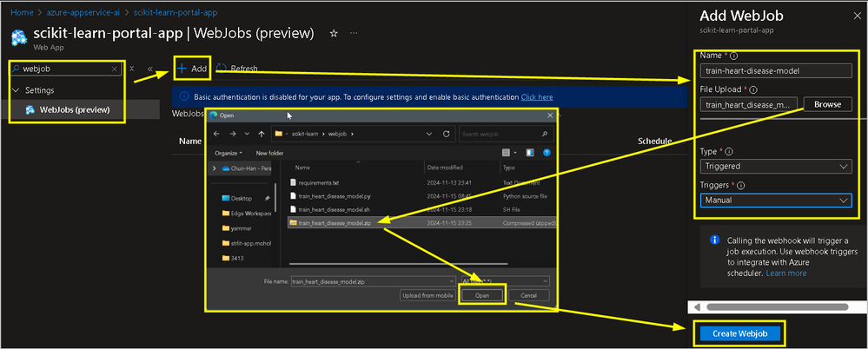Open the ellipsis more-options menu in header
868x349 pixels.
[353, 34]
